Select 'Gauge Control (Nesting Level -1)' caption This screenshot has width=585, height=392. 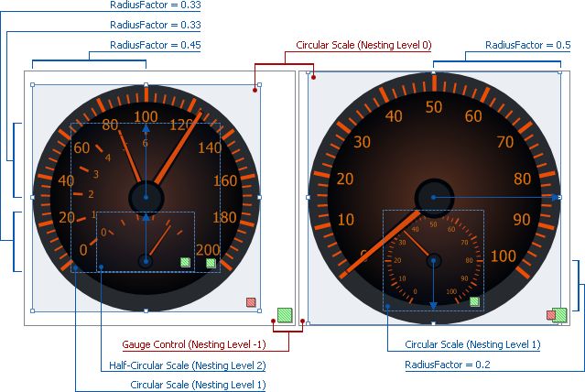[x=194, y=344]
